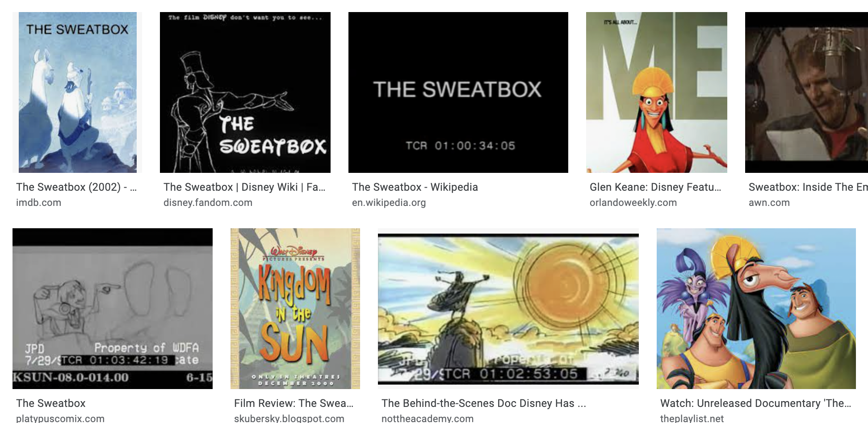Click 'Watch: Unreleased Documentary 'The...' title
The width and height of the screenshot is (868, 423).
(756, 403)
